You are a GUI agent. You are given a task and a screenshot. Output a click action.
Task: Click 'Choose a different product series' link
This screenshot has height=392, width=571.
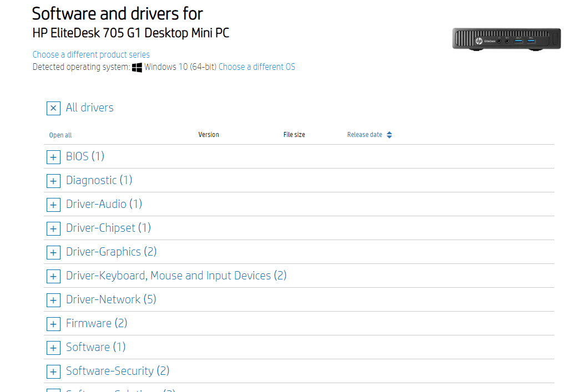[91, 54]
